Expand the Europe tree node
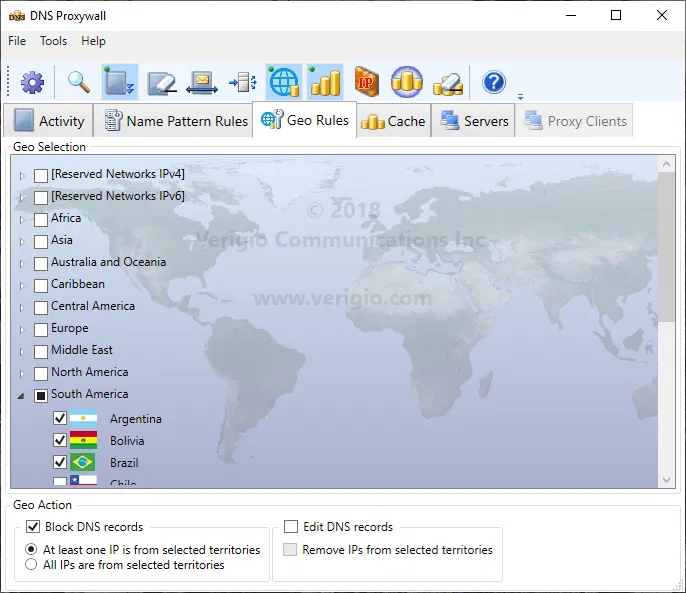 [x=22, y=329]
